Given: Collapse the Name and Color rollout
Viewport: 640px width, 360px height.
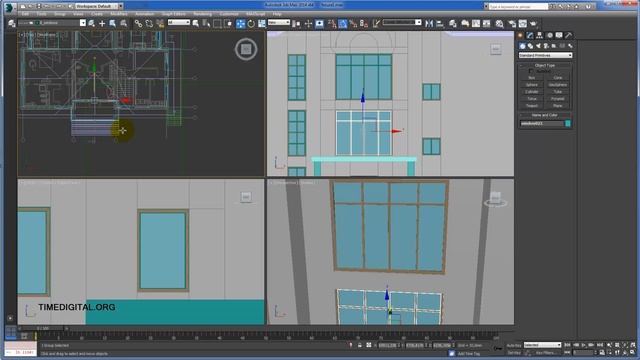Looking at the screenshot, I should pos(545,115).
